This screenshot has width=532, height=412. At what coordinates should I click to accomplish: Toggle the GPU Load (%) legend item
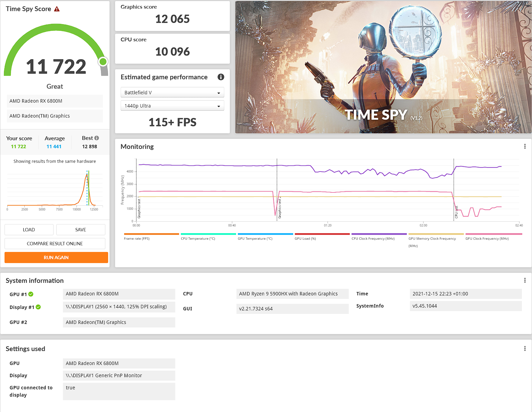coord(322,237)
